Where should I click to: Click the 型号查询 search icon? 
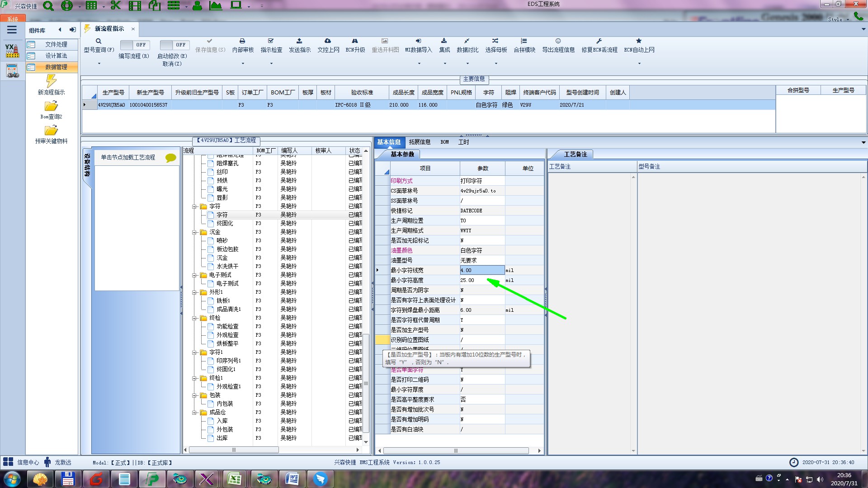tap(98, 41)
